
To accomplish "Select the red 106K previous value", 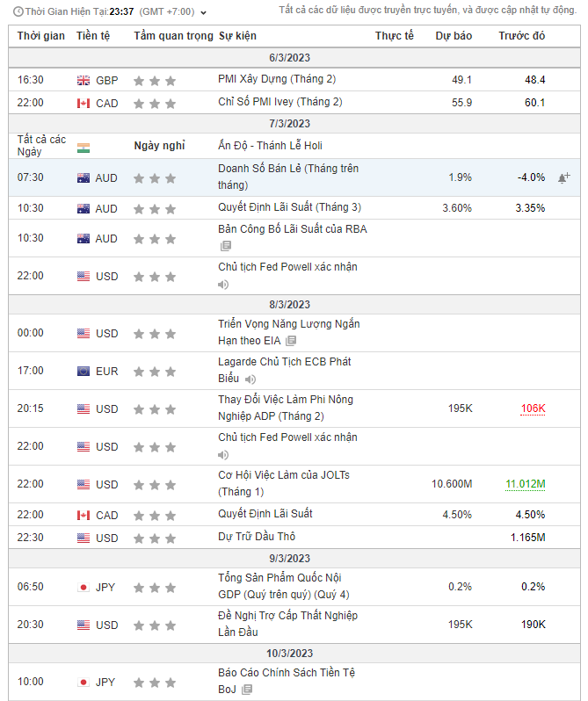I will pyautogui.click(x=532, y=408).
